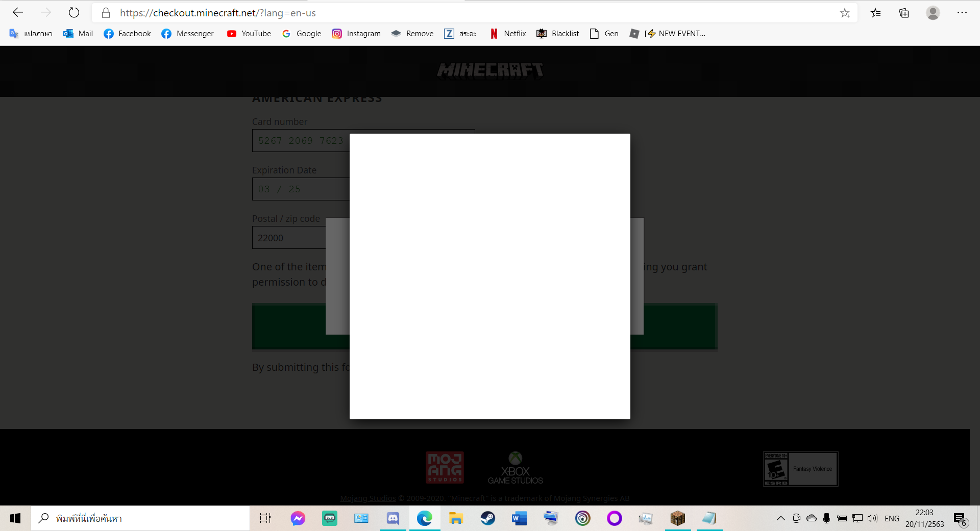Open the Settings and more menu

[x=962, y=13]
